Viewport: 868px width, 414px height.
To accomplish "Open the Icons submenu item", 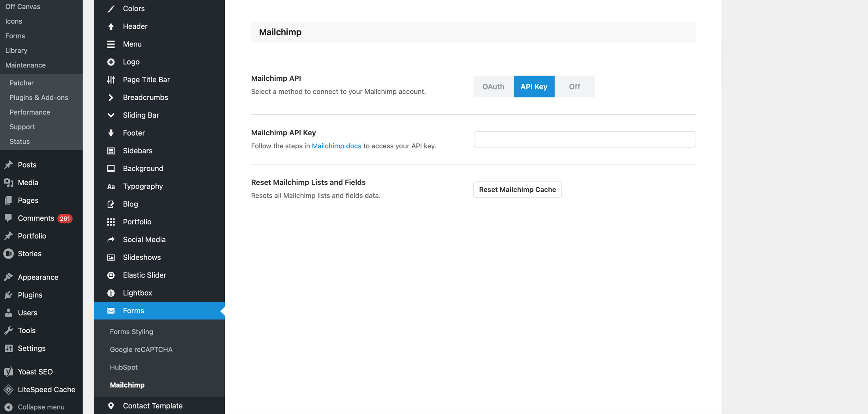I will click(13, 21).
